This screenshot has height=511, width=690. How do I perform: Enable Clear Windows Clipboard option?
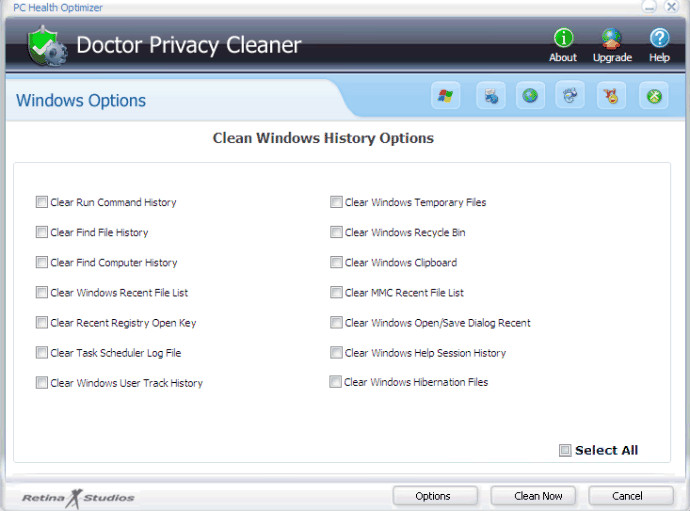point(336,262)
